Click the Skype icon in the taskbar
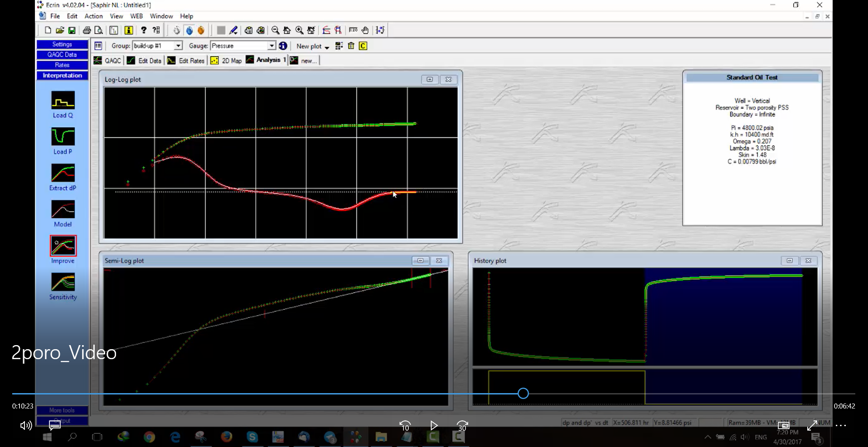 [252, 437]
